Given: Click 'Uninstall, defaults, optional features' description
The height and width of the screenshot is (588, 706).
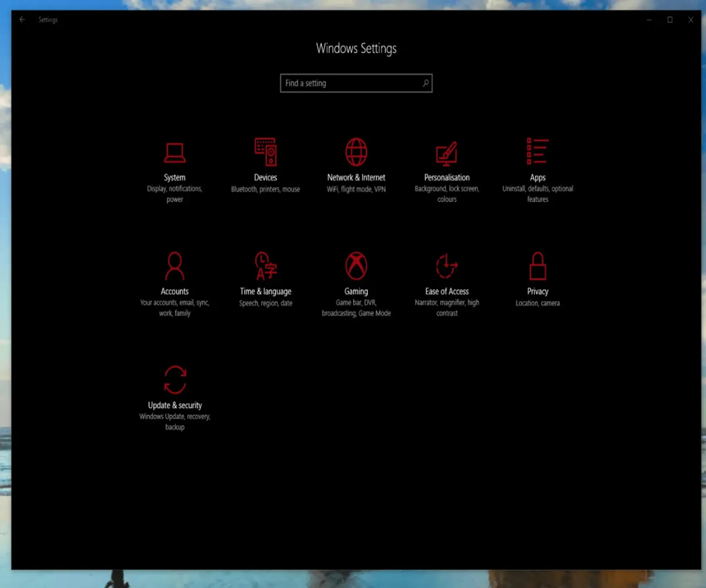Looking at the screenshot, I should (538, 194).
